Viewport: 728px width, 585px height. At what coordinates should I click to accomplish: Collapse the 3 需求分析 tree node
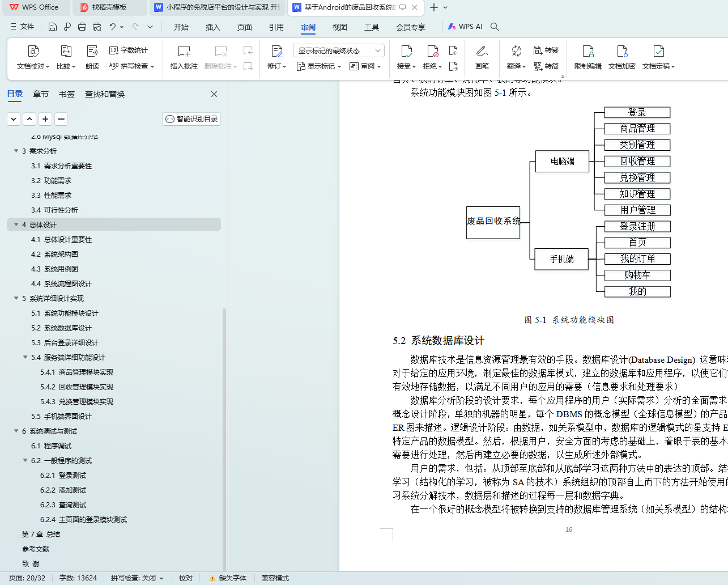pyautogui.click(x=16, y=151)
